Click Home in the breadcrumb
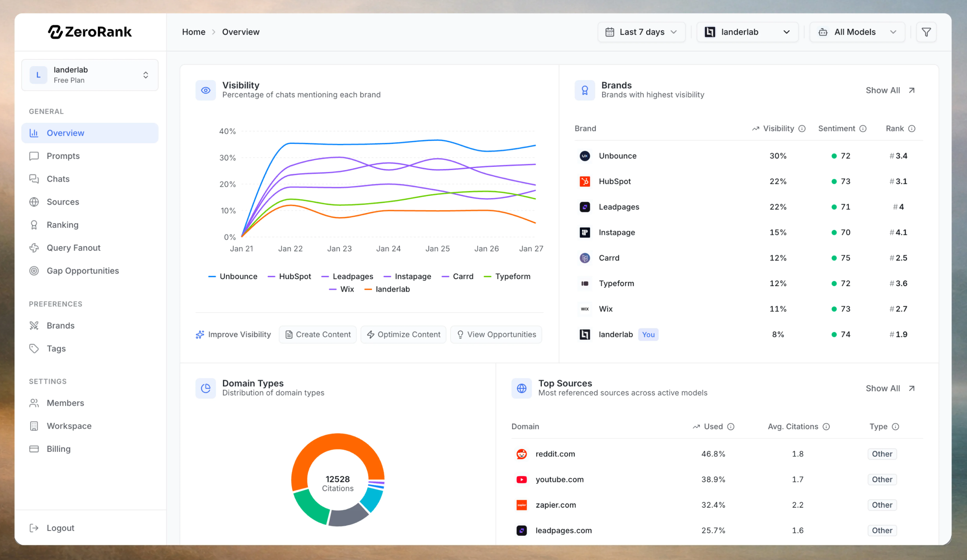Screen dimensions: 967x560 point(194,32)
